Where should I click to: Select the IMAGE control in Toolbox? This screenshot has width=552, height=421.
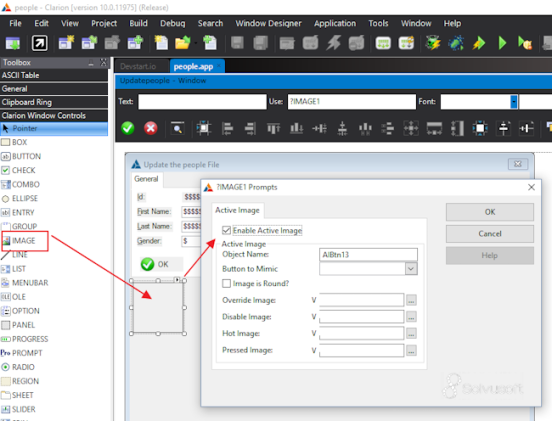(24, 241)
